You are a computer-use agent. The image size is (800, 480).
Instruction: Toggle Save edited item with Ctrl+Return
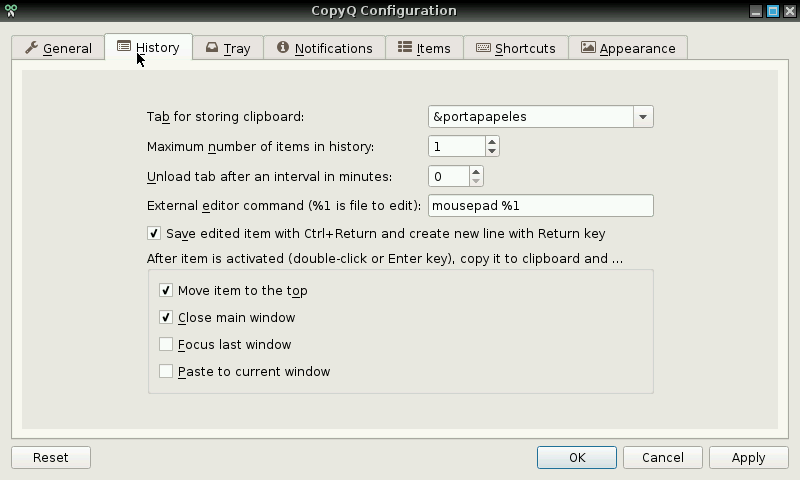pos(154,233)
